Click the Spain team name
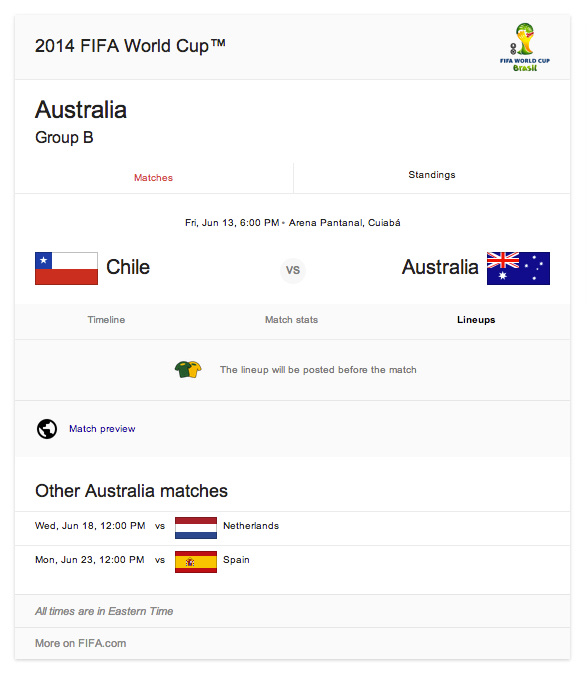 [236, 560]
